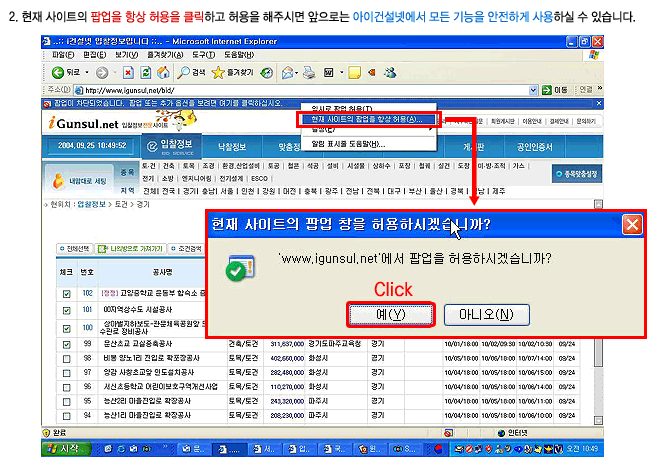Click the blocked popup icon in status bar
Image resolution: width=651 pixels, height=462 pixels.
[x=448, y=433]
